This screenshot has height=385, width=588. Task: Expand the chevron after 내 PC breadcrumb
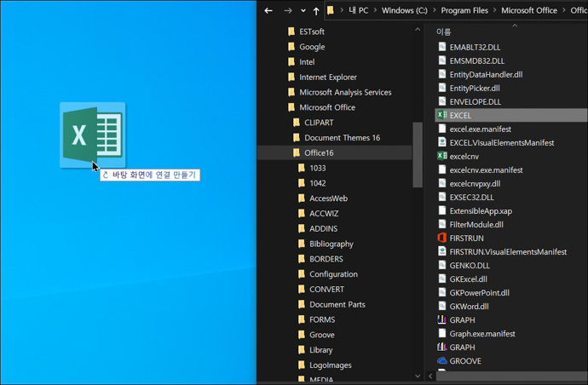pos(375,10)
